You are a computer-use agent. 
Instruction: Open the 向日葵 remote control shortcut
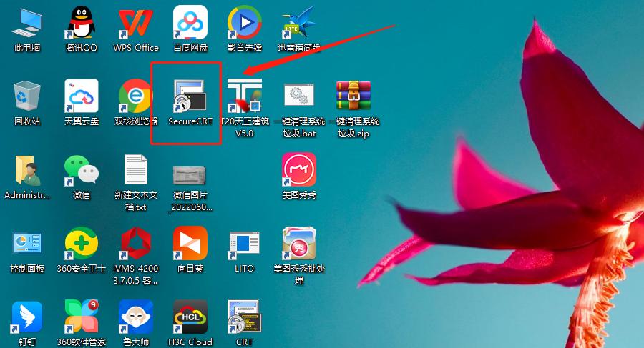pyautogui.click(x=190, y=243)
